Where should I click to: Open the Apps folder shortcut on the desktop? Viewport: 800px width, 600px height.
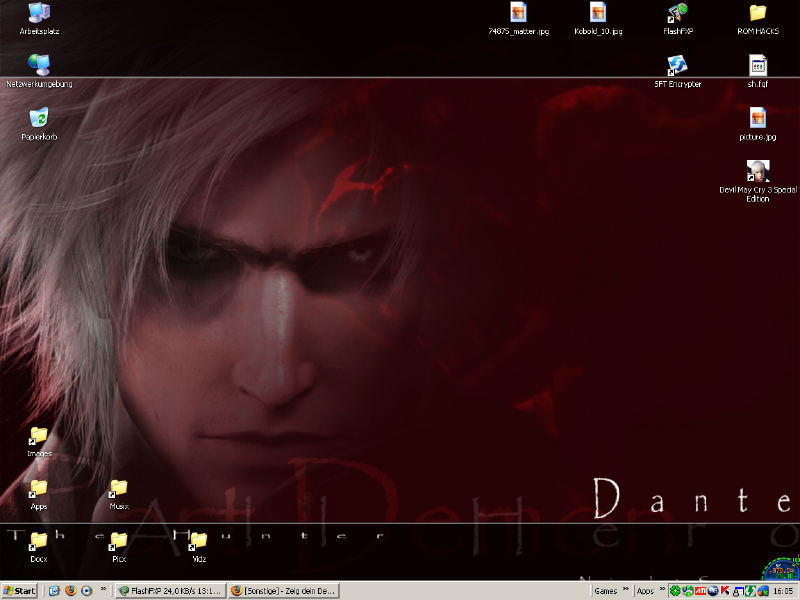coord(39,494)
